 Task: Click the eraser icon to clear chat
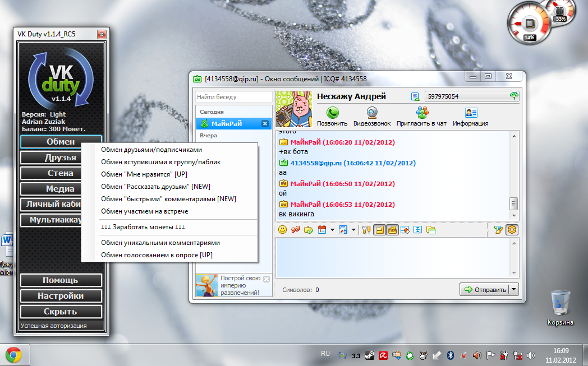point(405,230)
